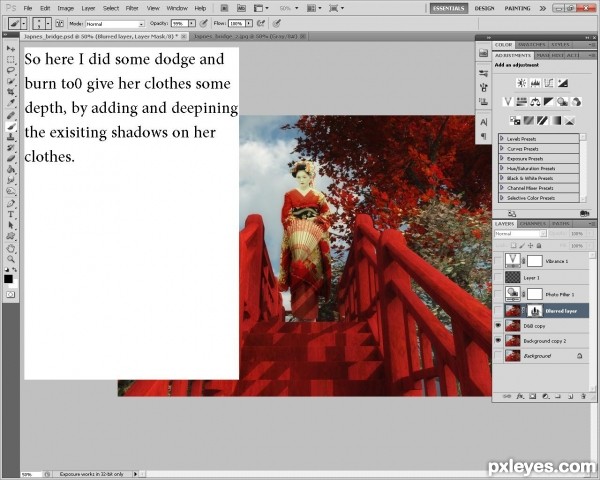
Task: Open the layer blend mode dropdown
Action: [520, 233]
